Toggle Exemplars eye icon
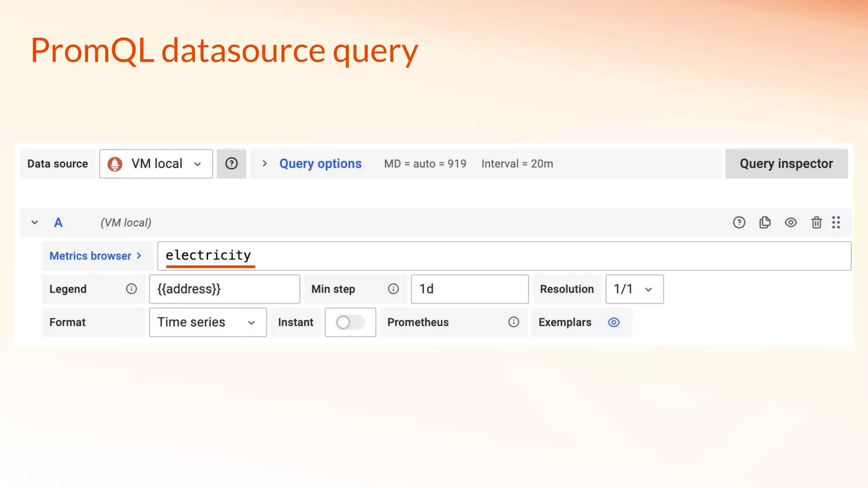868x488 pixels. point(614,322)
